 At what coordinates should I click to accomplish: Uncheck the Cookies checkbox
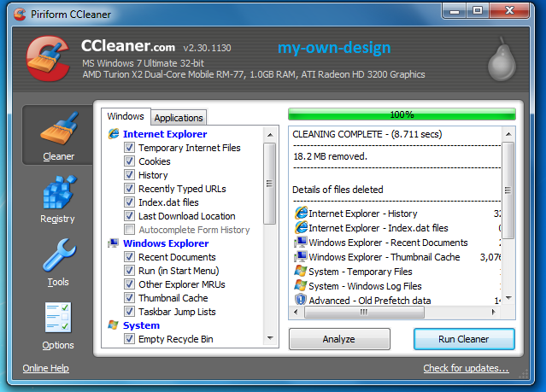tap(129, 161)
